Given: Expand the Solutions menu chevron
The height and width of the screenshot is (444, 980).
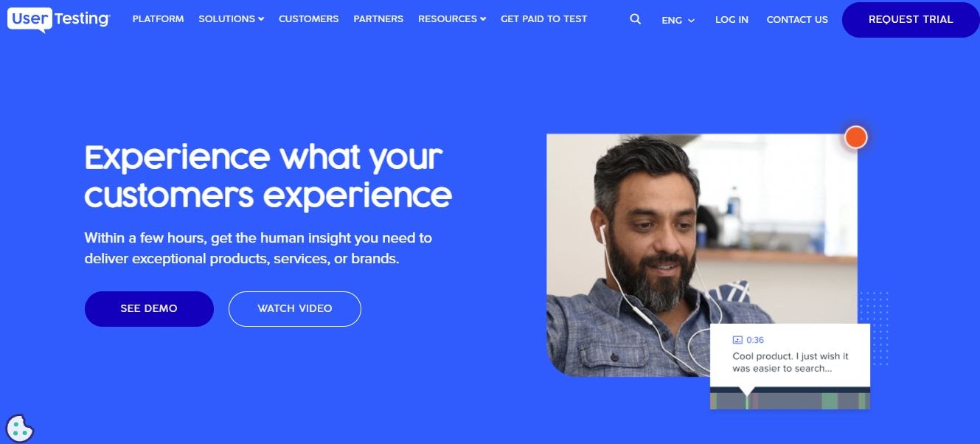Looking at the screenshot, I should pos(261,19).
